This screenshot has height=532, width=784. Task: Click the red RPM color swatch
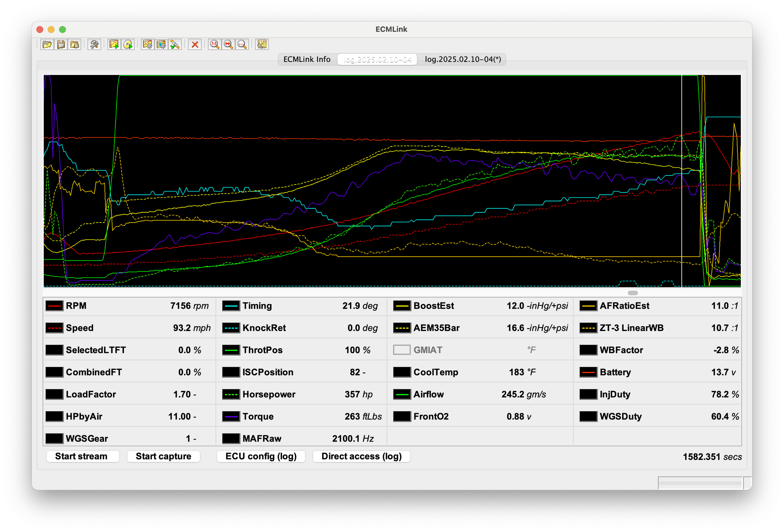point(54,306)
